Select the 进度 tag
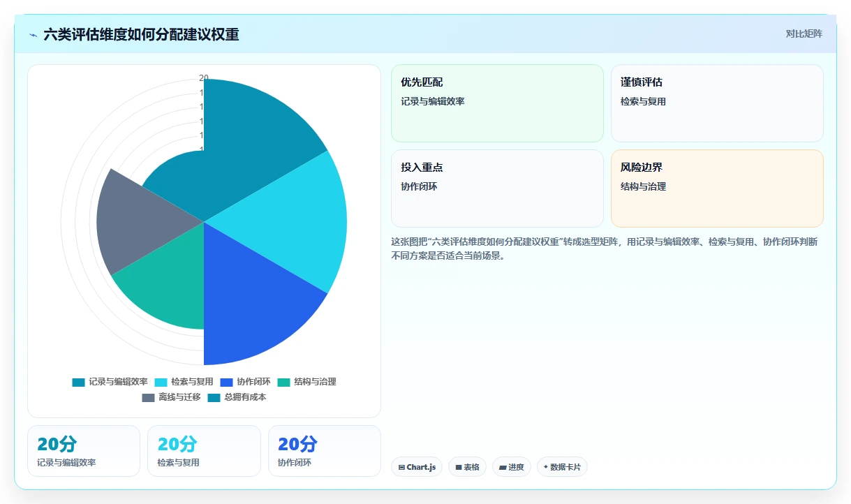 (512, 467)
